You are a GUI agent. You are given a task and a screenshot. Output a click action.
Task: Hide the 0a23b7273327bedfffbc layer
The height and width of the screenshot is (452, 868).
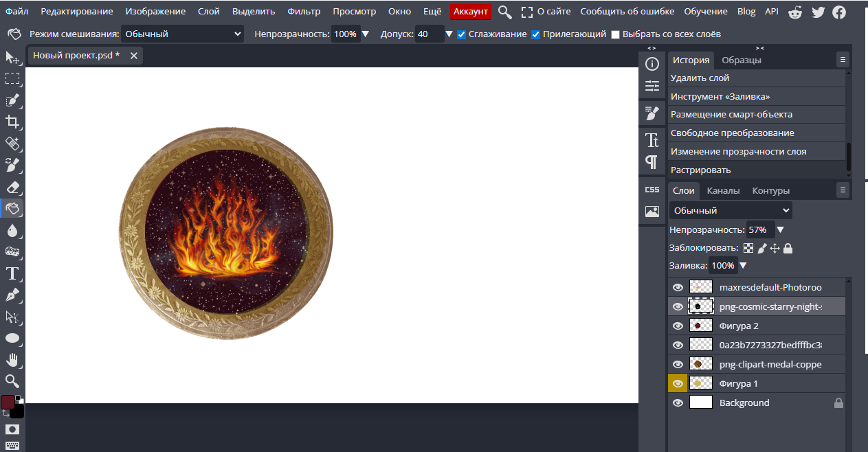(x=678, y=345)
